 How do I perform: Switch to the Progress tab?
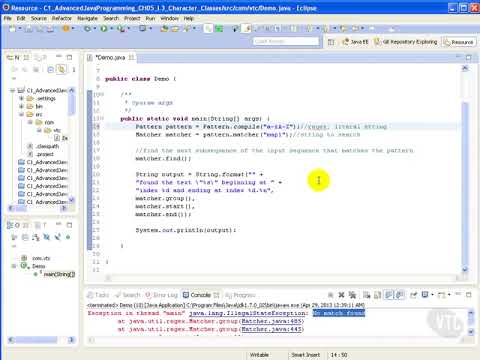241,295
